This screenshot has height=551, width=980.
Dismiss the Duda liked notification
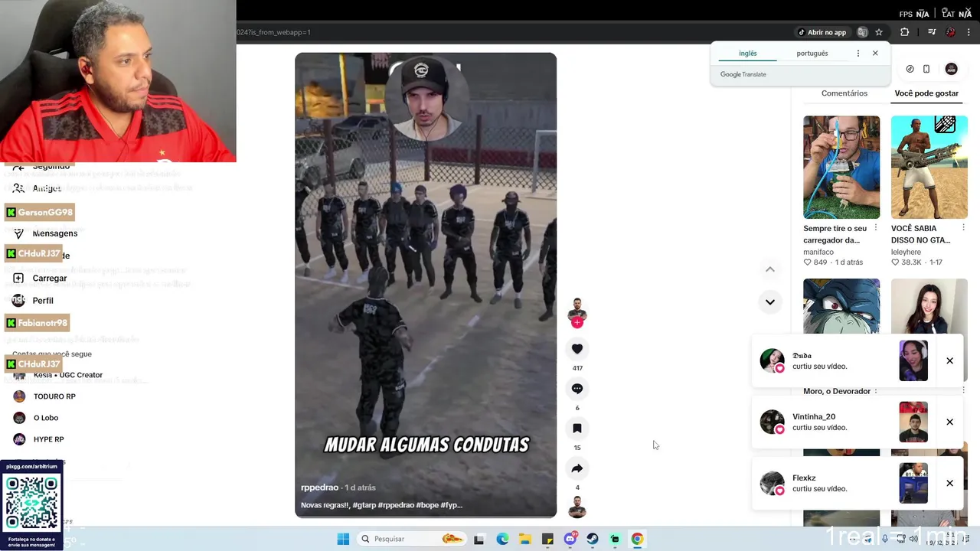949,360
